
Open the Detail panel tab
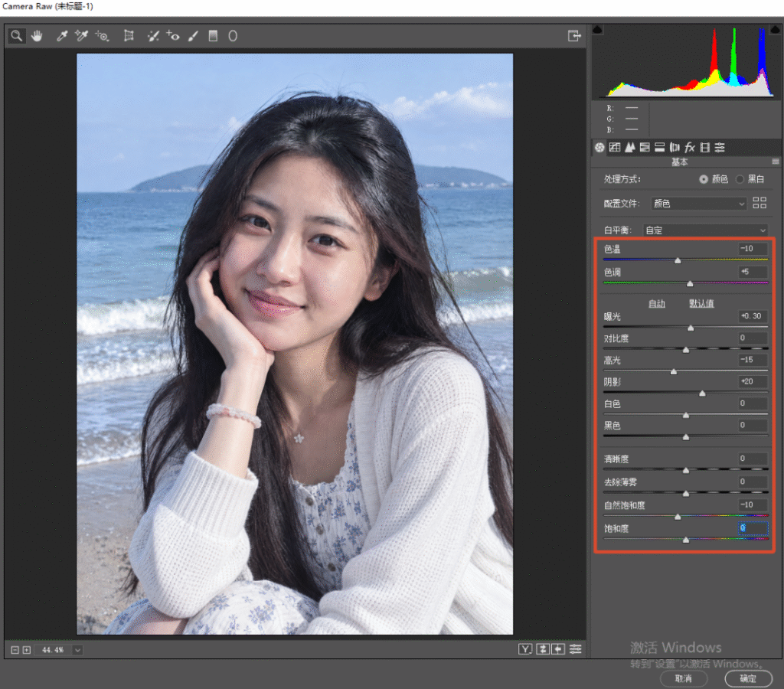point(630,147)
